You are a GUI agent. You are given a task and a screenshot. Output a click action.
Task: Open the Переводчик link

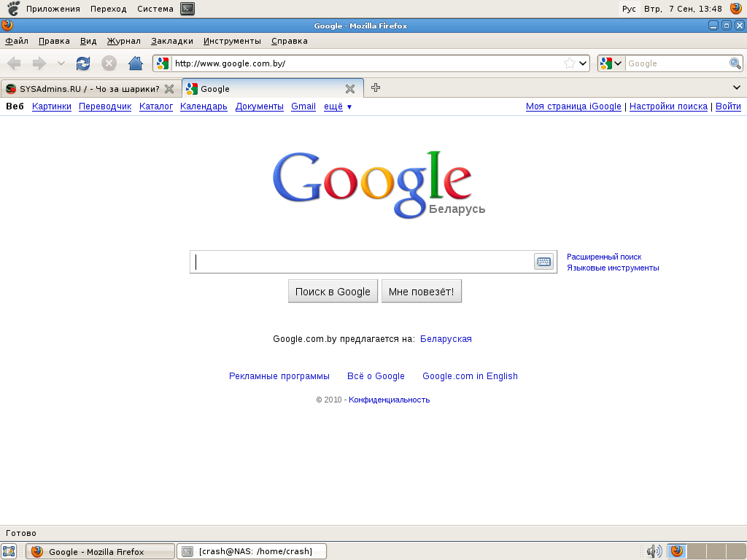click(105, 106)
